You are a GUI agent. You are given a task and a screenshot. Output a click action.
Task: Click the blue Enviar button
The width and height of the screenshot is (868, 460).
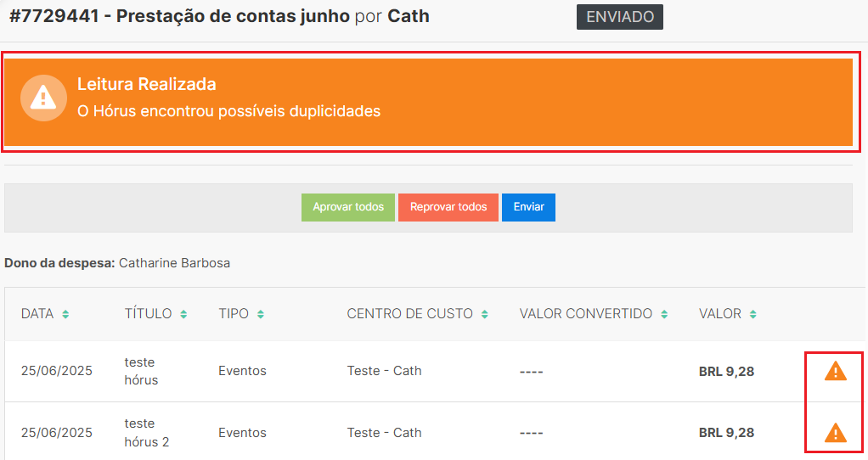pos(528,207)
